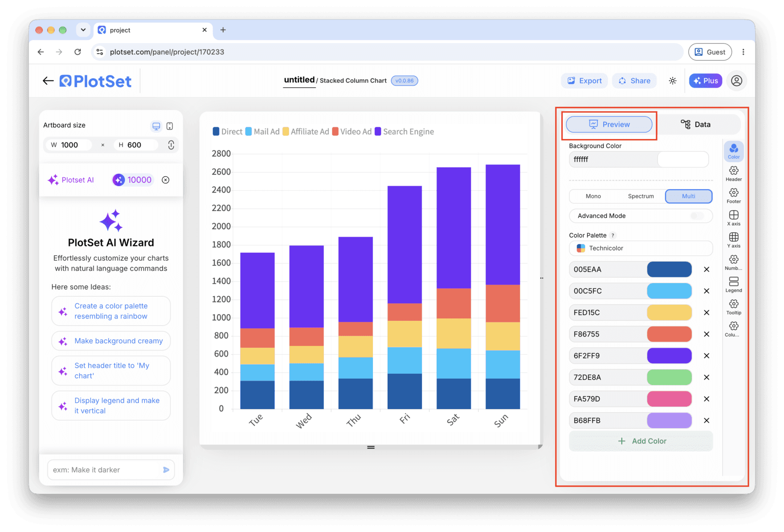Toggle the Mail Ad legend series
The height and width of the screenshot is (532, 784).
pyautogui.click(x=262, y=132)
